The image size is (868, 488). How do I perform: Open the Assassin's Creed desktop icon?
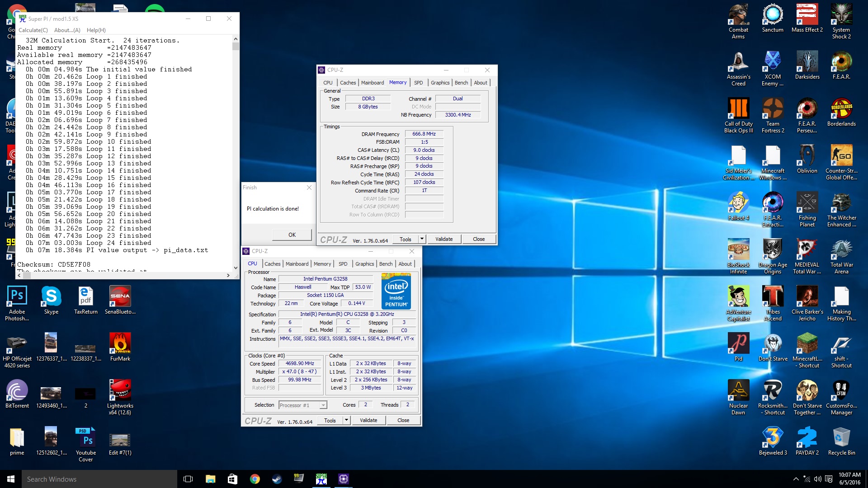tap(738, 68)
